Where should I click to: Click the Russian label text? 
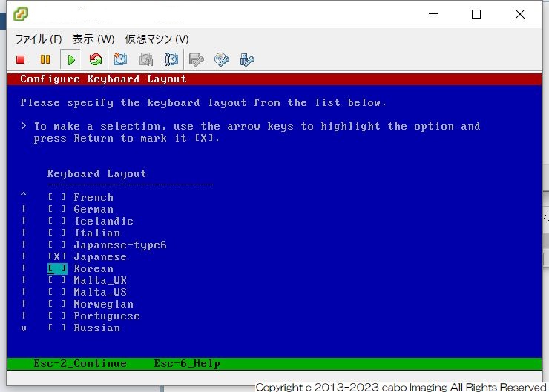(x=97, y=328)
